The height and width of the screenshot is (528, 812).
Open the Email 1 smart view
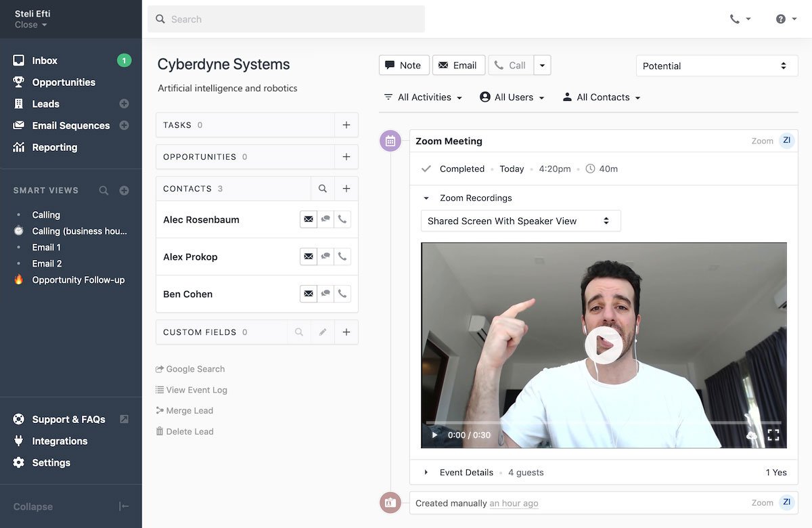tap(47, 247)
